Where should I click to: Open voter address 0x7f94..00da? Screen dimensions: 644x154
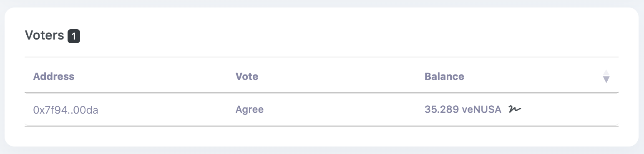[x=65, y=110]
